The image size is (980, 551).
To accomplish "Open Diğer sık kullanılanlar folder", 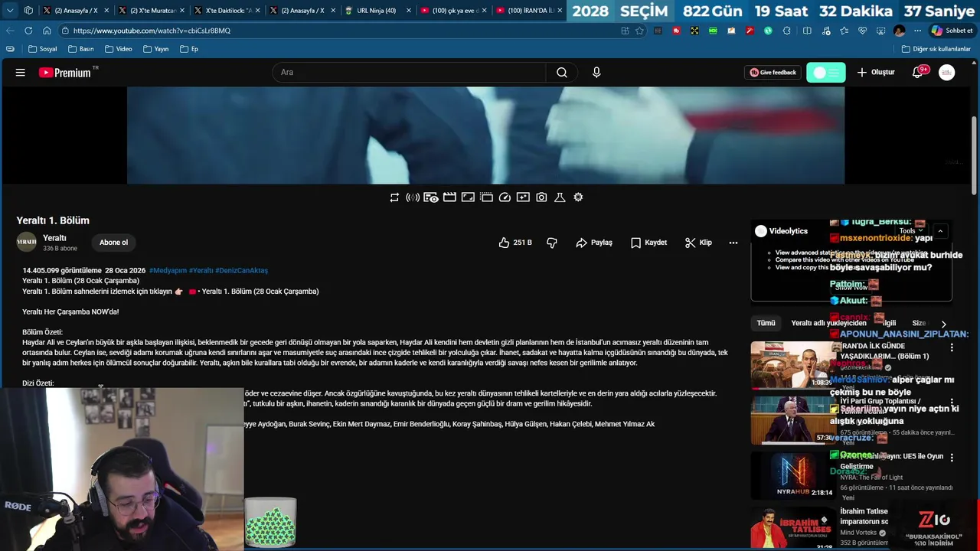I will click(x=936, y=49).
